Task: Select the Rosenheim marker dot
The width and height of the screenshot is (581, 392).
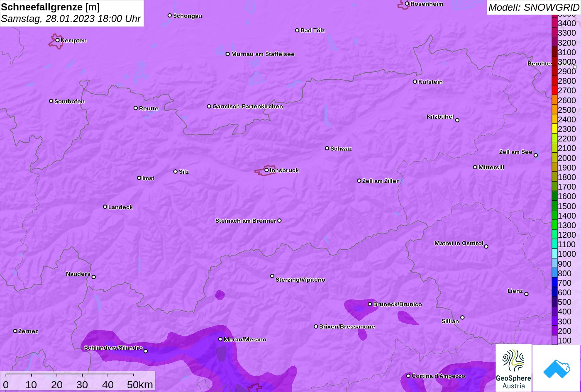Action: point(407,4)
